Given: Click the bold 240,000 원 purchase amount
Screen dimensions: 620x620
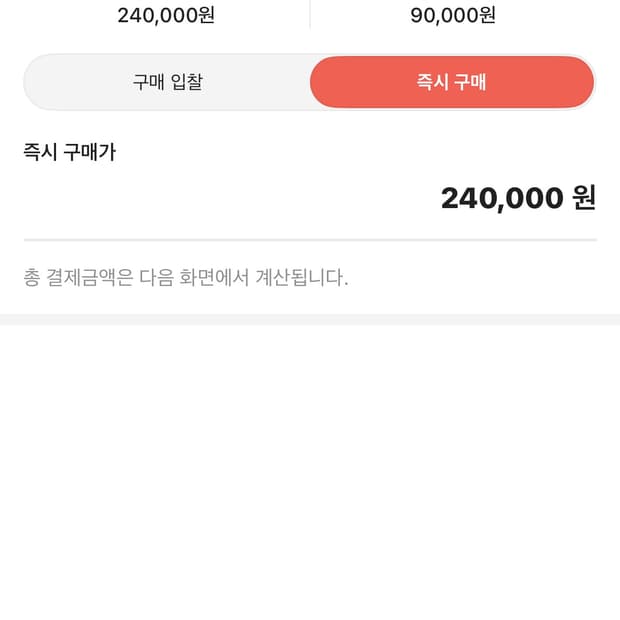Looking at the screenshot, I should tap(518, 198).
